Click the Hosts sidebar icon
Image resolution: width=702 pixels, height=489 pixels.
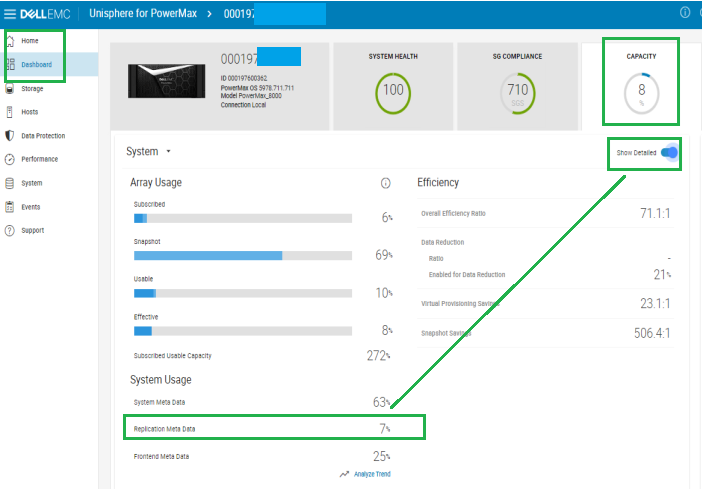(x=10, y=112)
